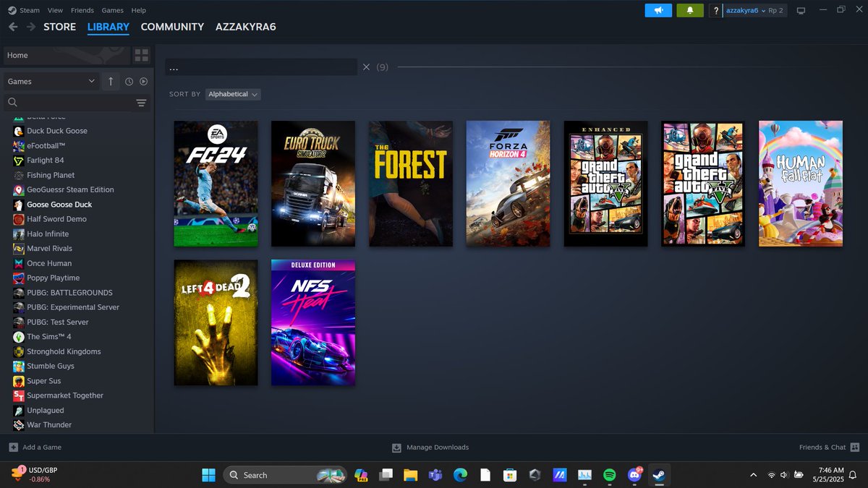Open Discord from the taskbar
The image size is (868, 488).
click(x=634, y=475)
